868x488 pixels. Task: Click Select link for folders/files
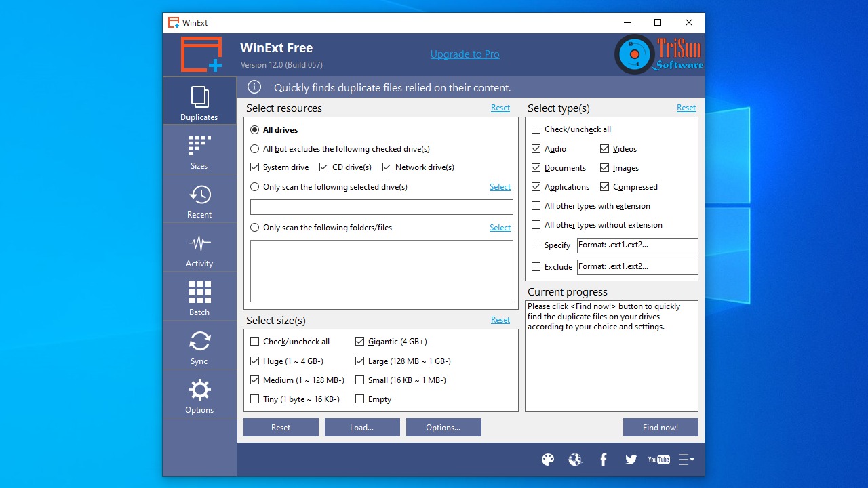500,228
